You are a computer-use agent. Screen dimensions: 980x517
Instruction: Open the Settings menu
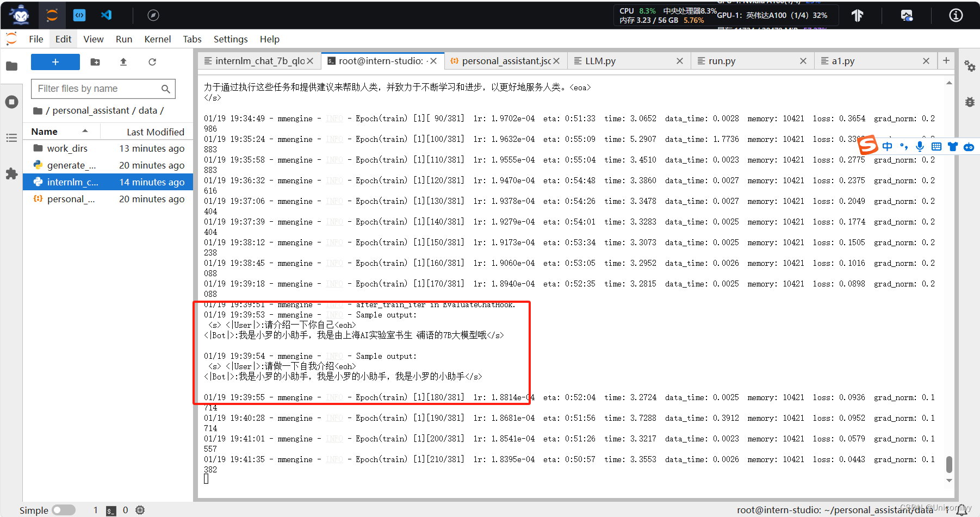click(231, 39)
